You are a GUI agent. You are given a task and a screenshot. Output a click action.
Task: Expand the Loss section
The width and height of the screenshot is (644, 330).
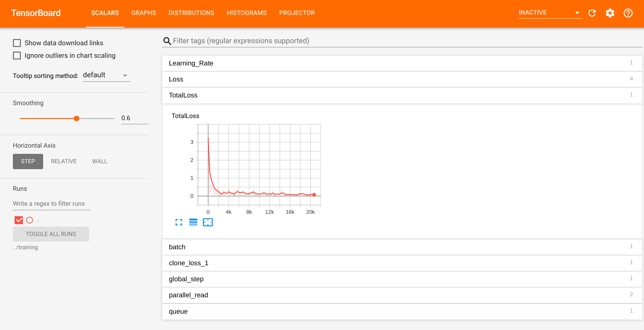[402, 79]
